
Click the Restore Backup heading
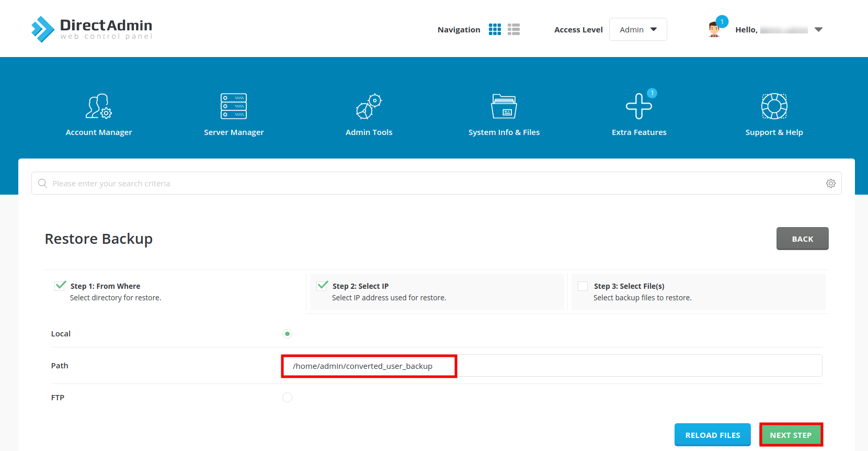(99, 239)
